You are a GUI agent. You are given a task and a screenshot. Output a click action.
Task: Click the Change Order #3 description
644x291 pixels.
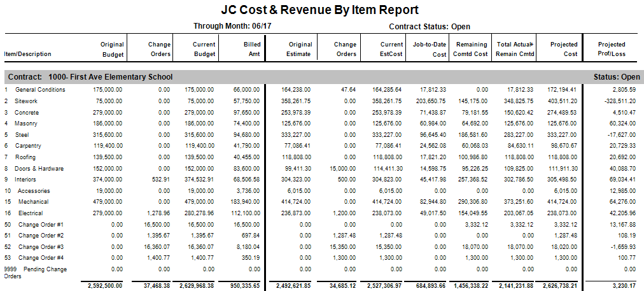point(41,246)
